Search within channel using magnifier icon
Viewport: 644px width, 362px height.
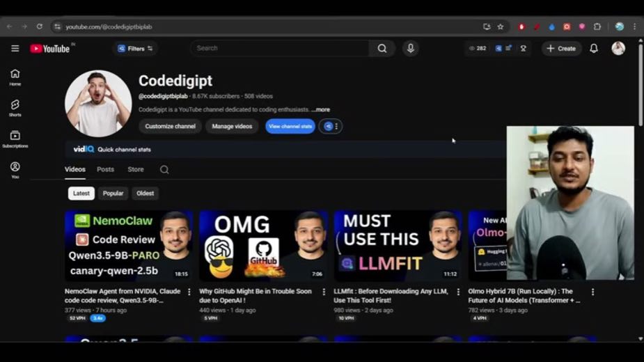164,170
